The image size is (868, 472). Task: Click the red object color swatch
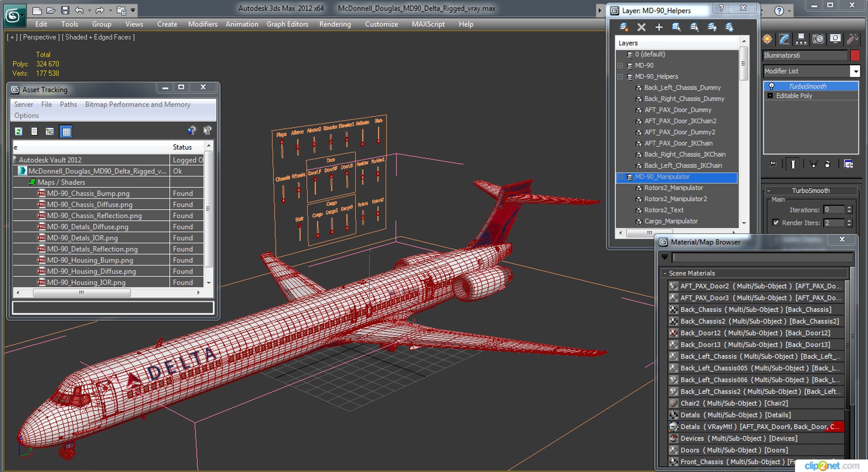(854, 55)
